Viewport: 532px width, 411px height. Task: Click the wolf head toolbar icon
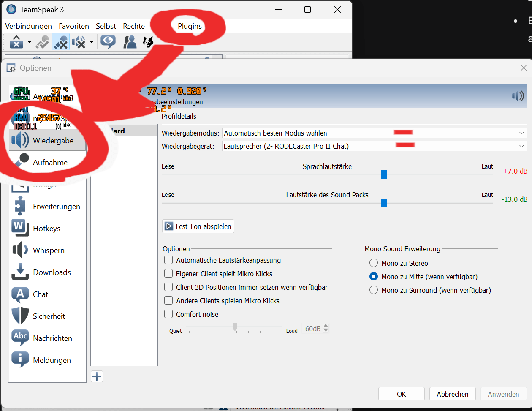(148, 42)
